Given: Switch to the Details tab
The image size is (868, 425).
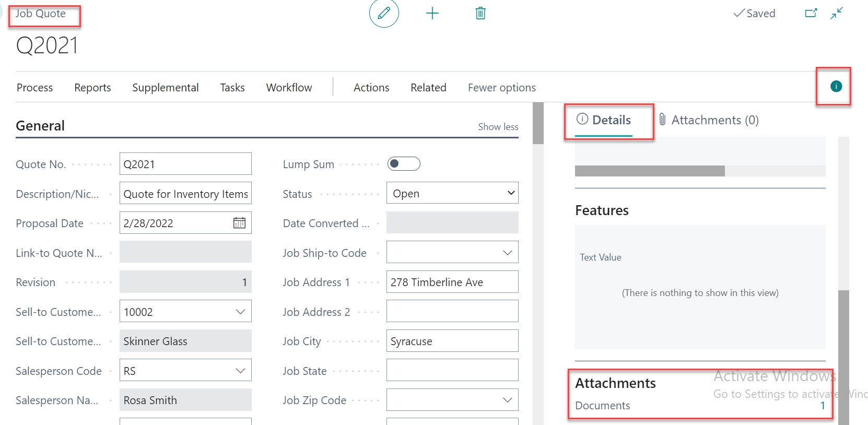Looking at the screenshot, I should tap(604, 120).
